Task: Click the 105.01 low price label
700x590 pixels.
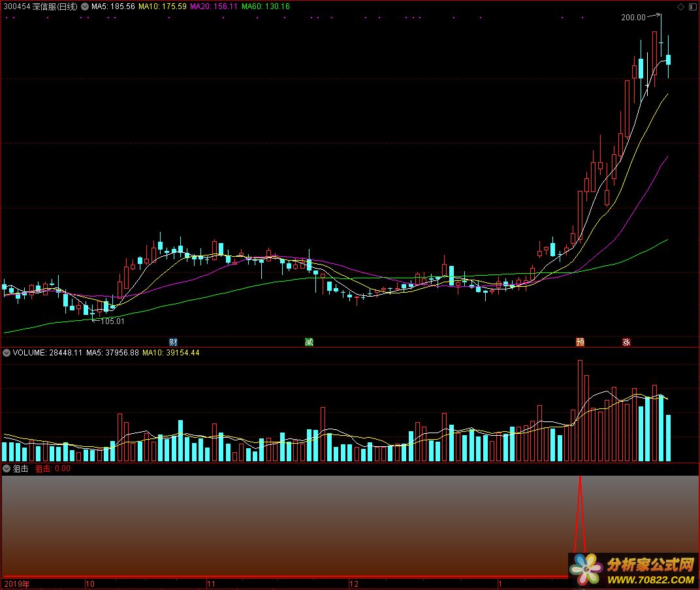Action: (112, 321)
